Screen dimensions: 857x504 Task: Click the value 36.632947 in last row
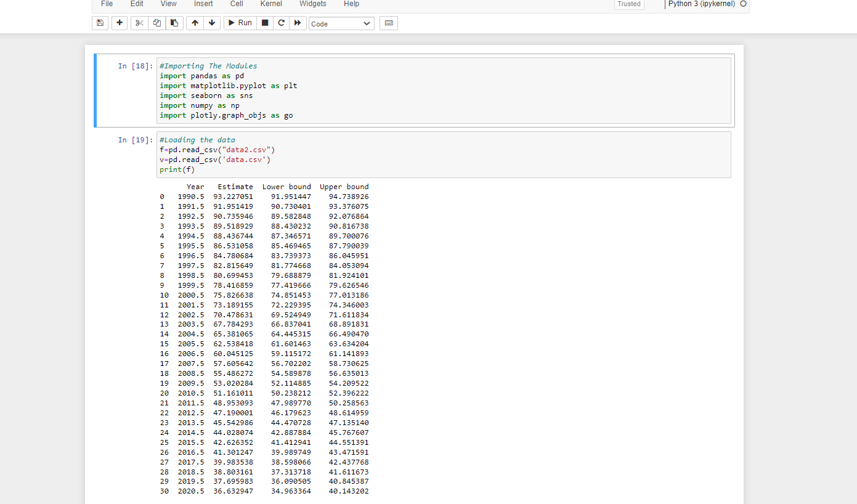[233, 492]
